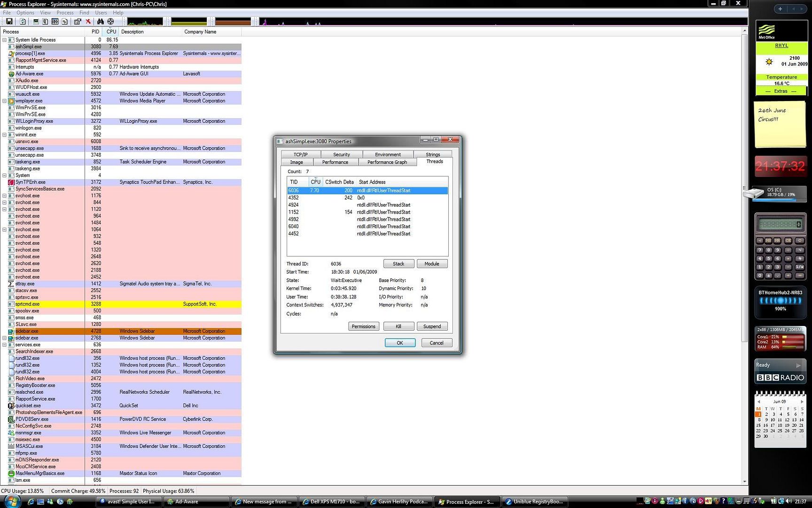The image size is (812, 508).
Task: Switch to the Environment tab
Action: coord(388,154)
